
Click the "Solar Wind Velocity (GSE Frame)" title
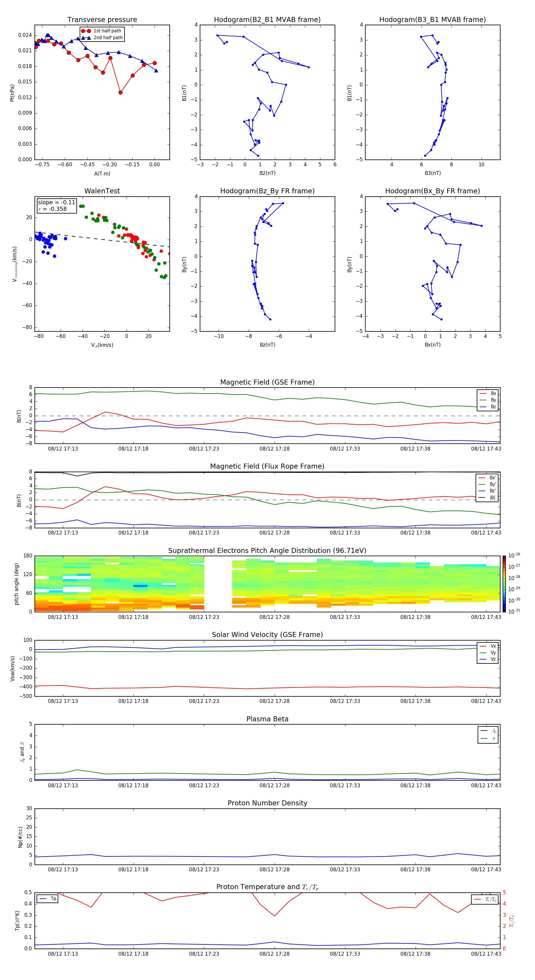(267, 635)
